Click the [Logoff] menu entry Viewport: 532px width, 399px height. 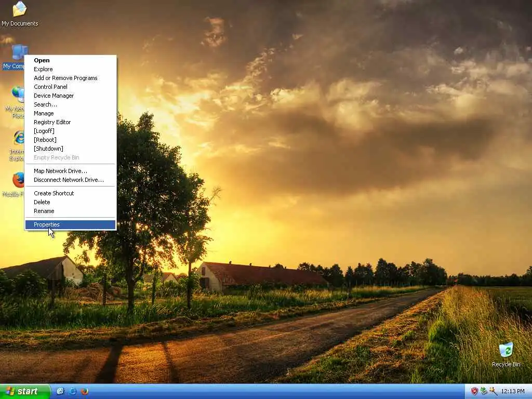[x=70, y=131]
